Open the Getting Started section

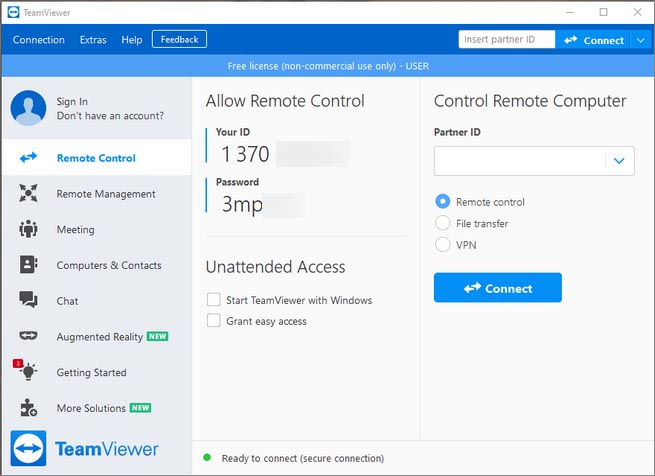point(97,372)
